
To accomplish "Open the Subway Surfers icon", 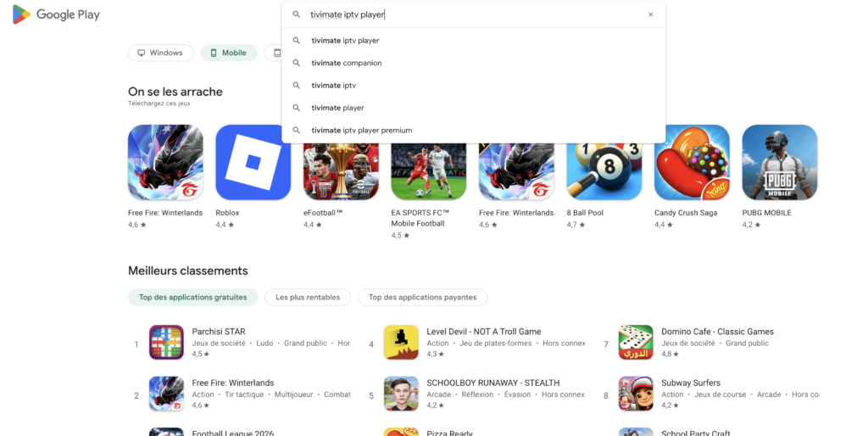I will point(635,394).
